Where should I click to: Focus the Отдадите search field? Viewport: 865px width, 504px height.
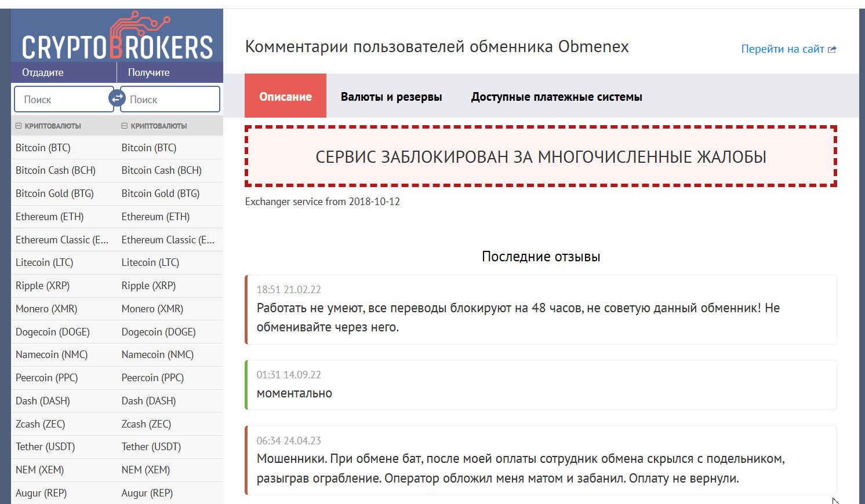(x=63, y=99)
